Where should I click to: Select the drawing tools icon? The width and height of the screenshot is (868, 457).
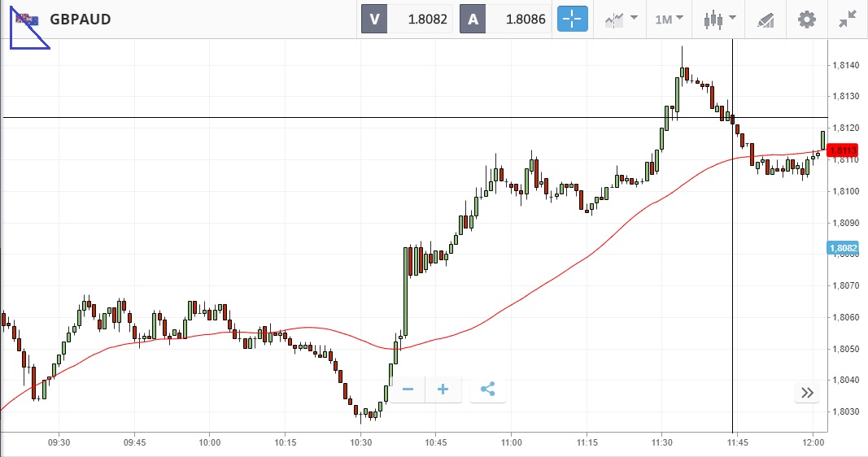pos(765,19)
